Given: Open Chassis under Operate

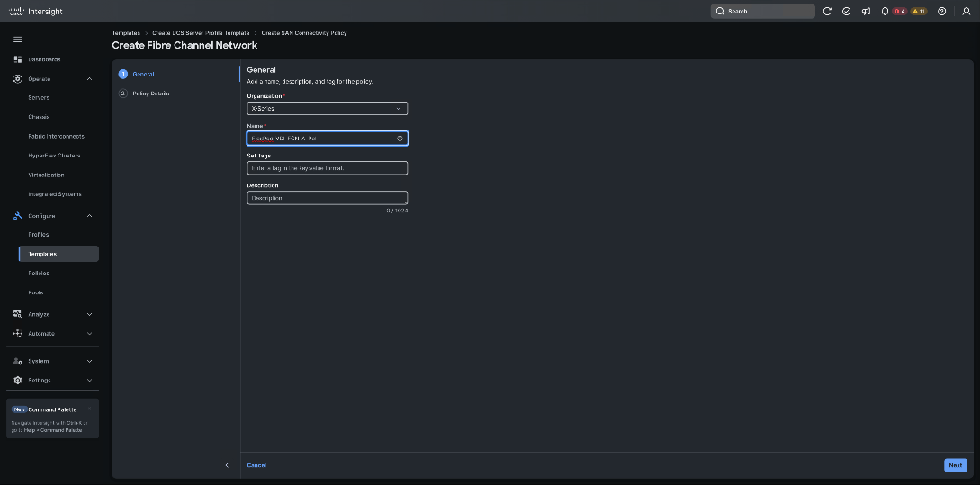Looking at the screenshot, I should point(39,117).
